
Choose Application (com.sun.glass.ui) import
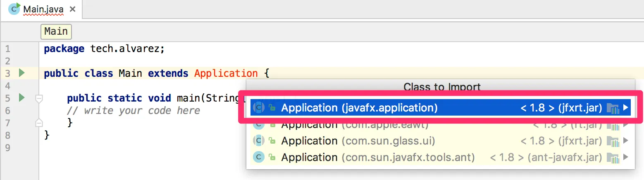point(441,141)
